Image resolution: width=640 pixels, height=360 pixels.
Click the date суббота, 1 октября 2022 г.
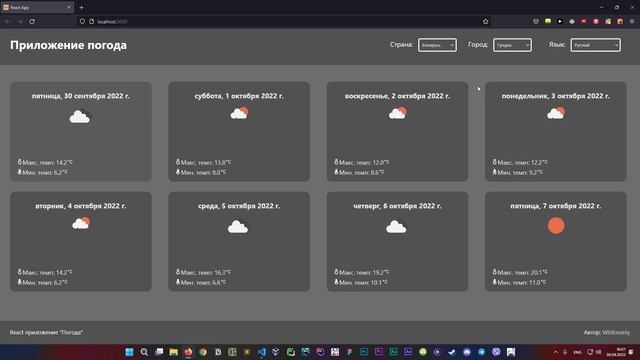[x=239, y=96]
